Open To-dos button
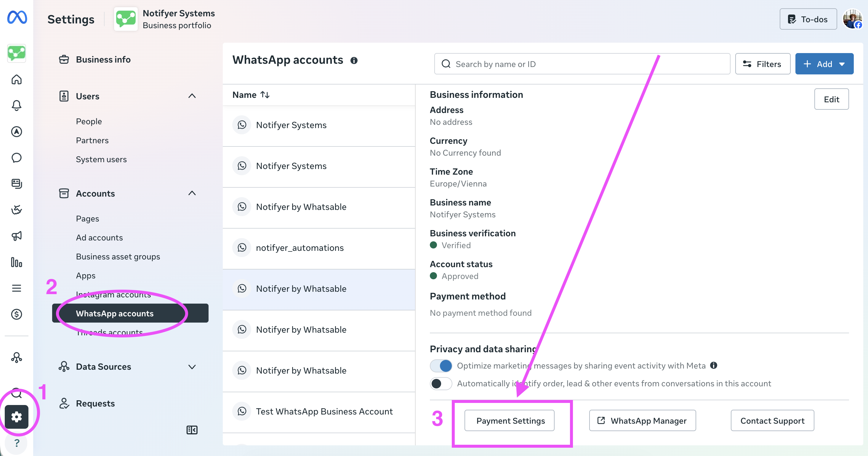This screenshot has height=456, width=868. [x=808, y=19]
